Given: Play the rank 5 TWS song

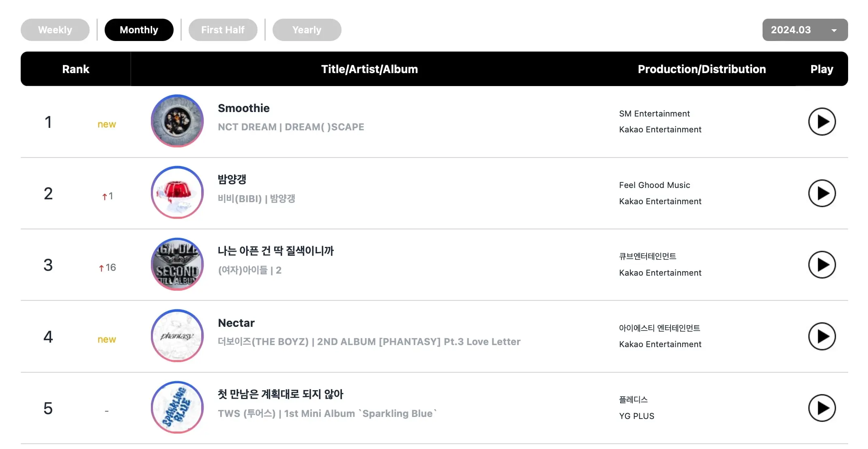Looking at the screenshot, I should click(822, 408).
